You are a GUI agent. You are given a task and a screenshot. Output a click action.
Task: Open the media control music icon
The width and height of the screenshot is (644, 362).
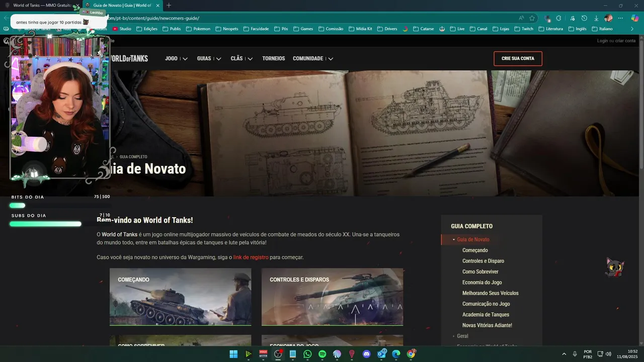click(x=572, y=18)
